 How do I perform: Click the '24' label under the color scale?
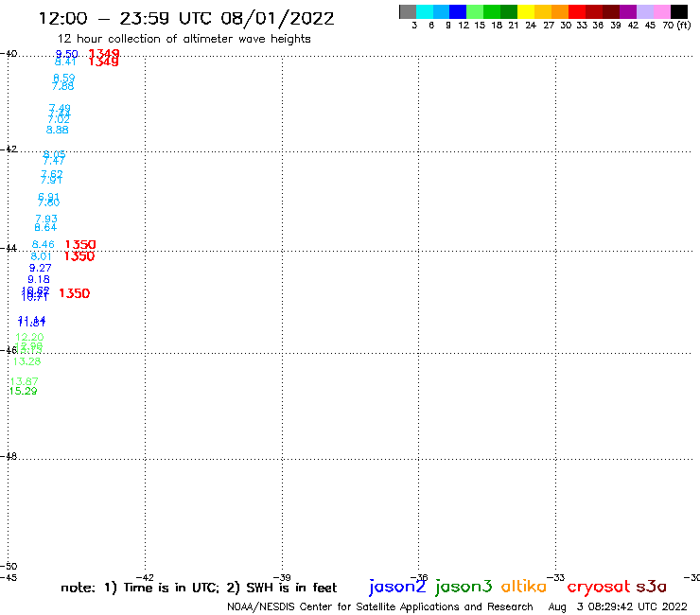point(531,26)
